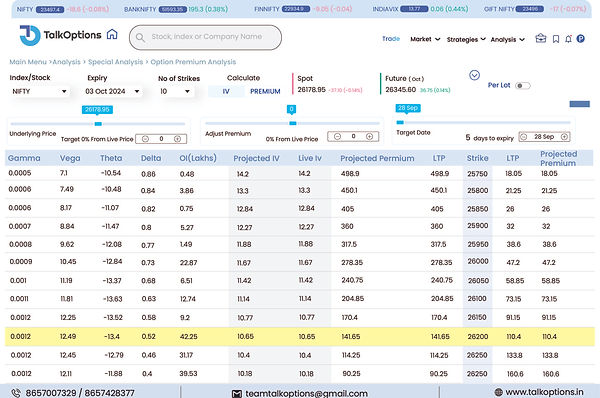Decrease Adjust Premium with minus icon
The image size is (600, 398).
tap(337, 136)
